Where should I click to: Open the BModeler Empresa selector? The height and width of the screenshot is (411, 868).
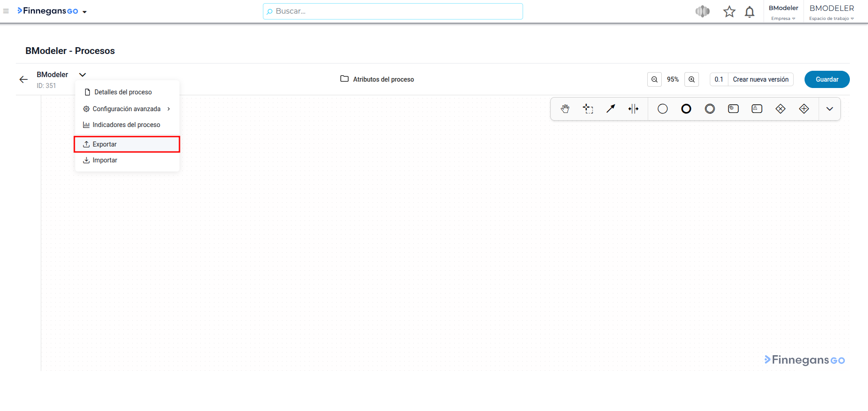click(783, 12)
